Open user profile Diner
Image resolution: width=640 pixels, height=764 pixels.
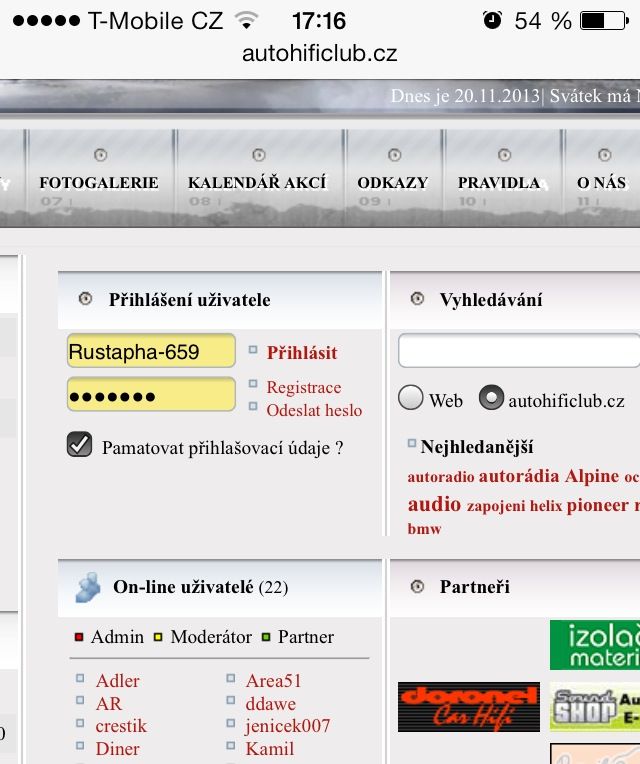(117, 749)
